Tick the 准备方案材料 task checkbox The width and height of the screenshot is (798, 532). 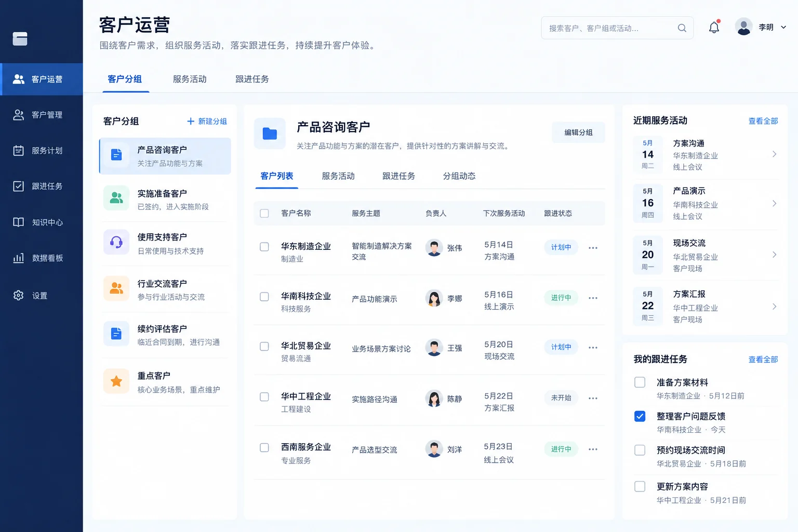click(640, 382)
